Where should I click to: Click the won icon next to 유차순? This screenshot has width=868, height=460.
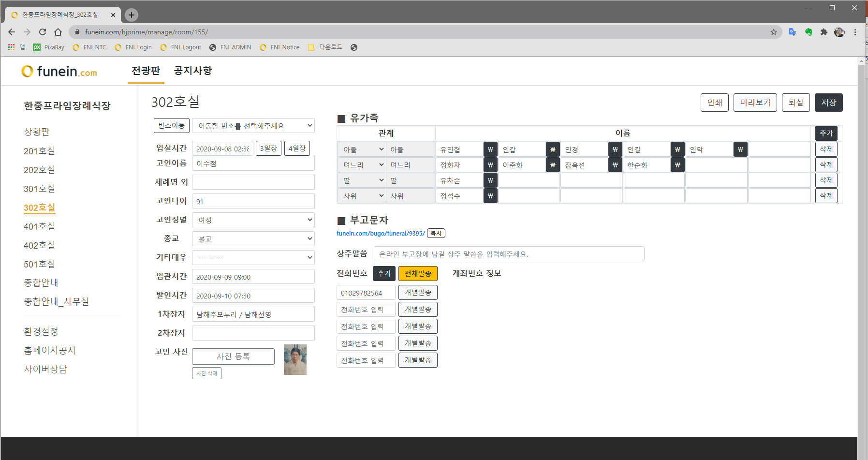coord(490,180)
